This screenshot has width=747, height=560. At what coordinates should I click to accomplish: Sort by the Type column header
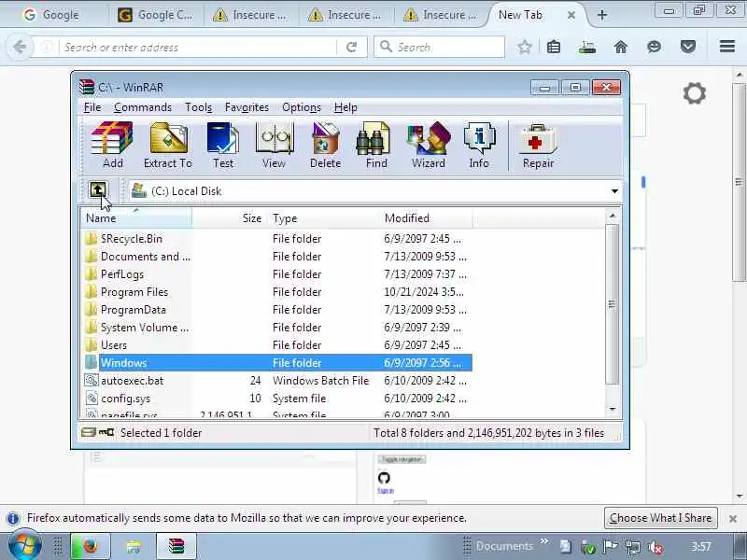(323, 218)
